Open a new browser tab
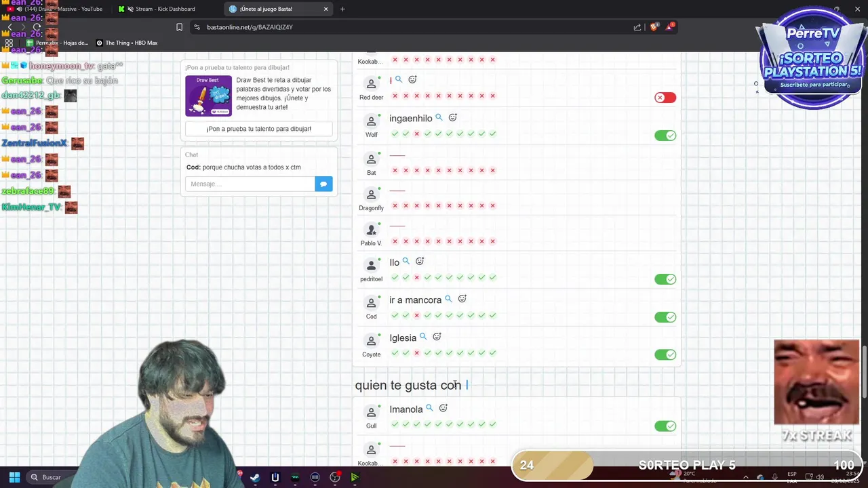 [x=342, y=9]
